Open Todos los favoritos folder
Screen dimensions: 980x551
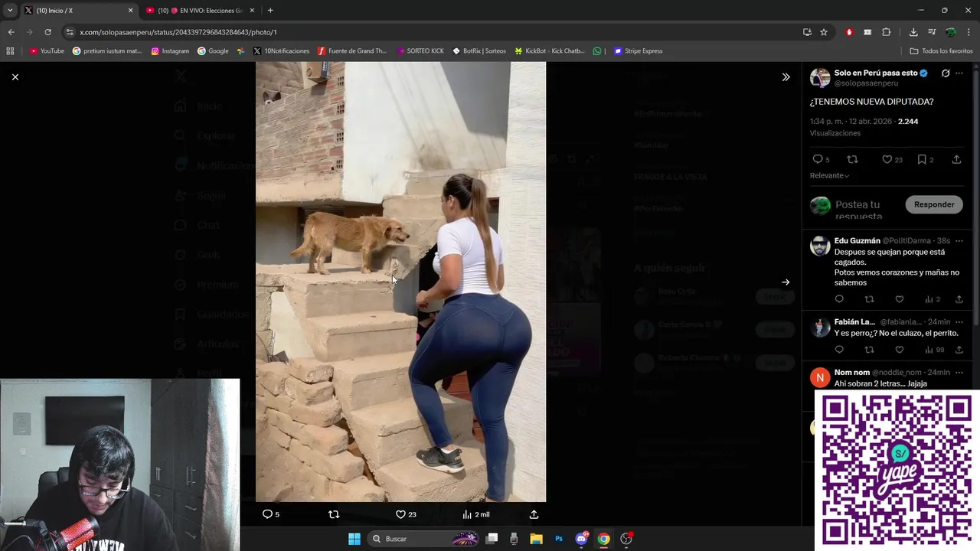pos(941,51)
